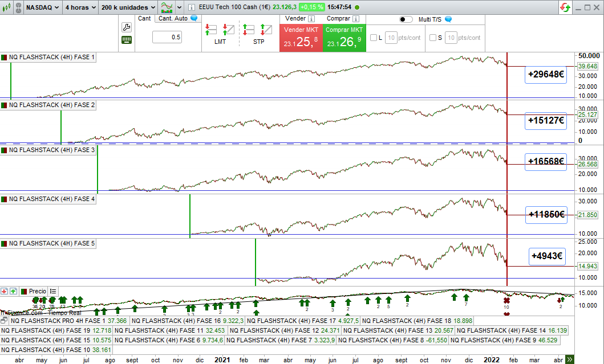The height and width of the screenshot is (364, 604).
Task: Click the green keyboard shortcuts icon
Action: click(x=127, y=40)
